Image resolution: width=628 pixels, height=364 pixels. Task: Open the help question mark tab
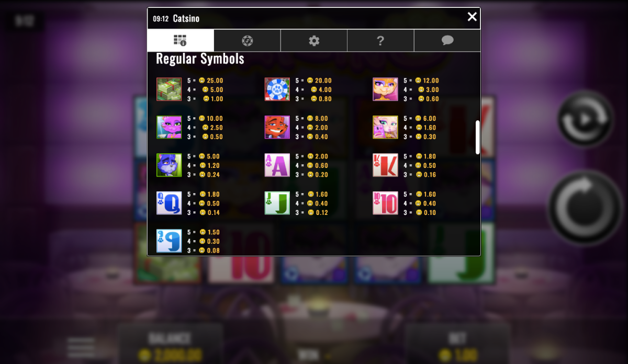(380, 40)
